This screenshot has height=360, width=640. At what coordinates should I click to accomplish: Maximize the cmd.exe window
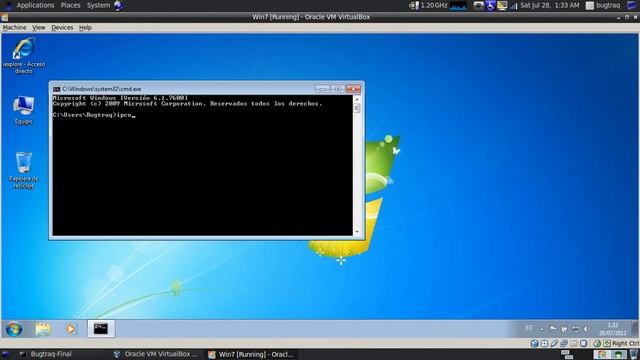(338, 89)
